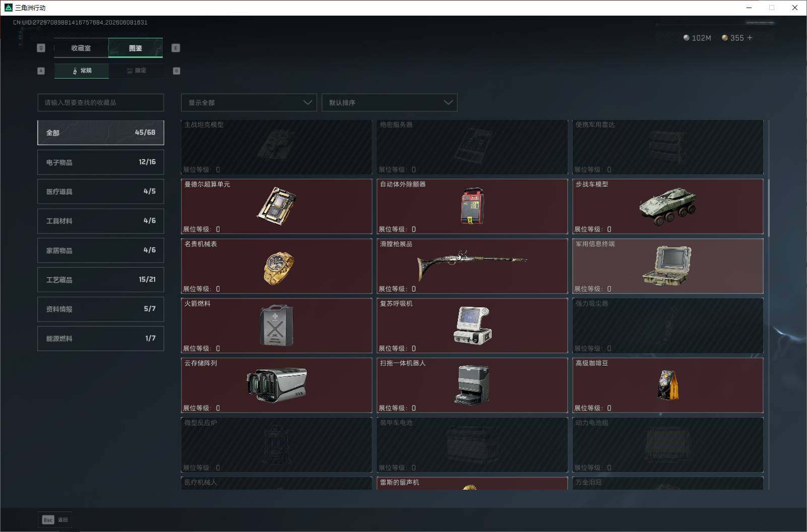
Task: Open the locked 装甲车电池 card
Action: (x=472, y=445)
